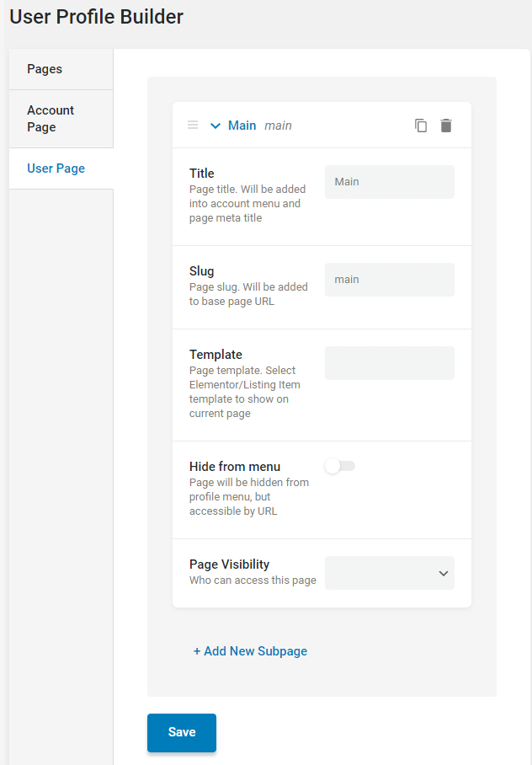Click the bold 'Title' field label
This screenshot has height=765, width=532.
coord(201,174)
